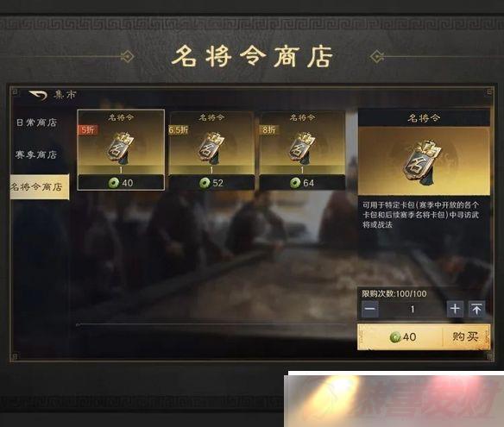Decrease purchase quantity with minus button

click(x=370, y=309)
